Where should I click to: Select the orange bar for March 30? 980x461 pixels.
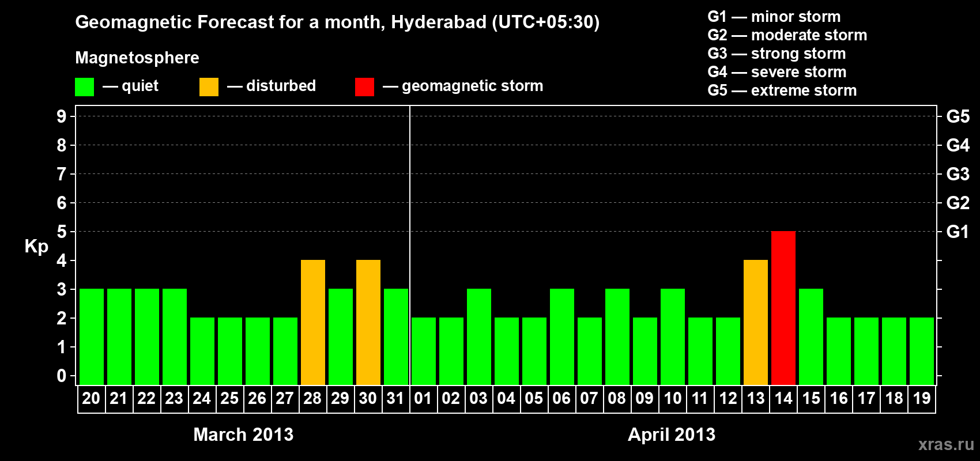[368, 322]
